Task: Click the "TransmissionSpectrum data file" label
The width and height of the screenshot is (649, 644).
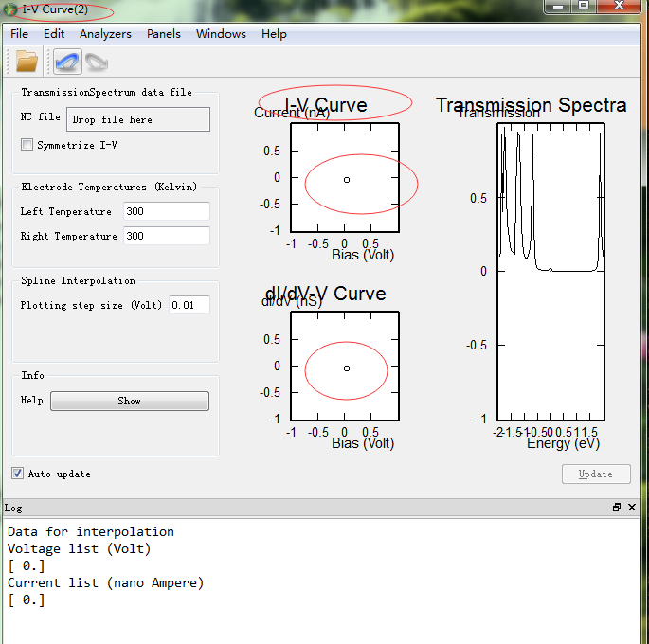Action: click(106, 92)
